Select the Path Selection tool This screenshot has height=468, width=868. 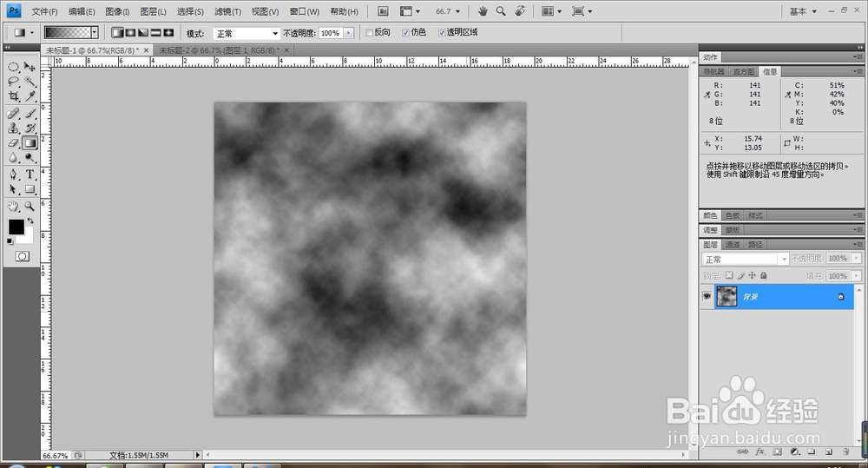tap(14, 189)
